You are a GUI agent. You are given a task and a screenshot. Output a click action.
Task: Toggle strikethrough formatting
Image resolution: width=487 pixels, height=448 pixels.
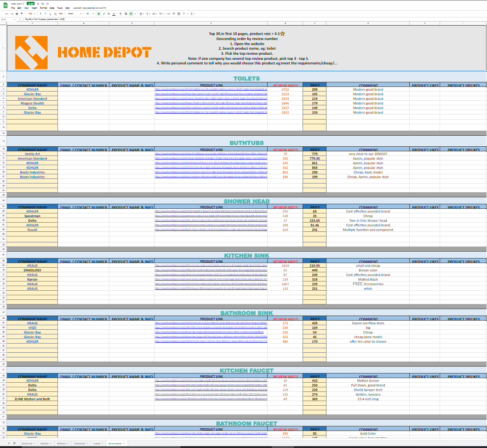[x=109, y=14]
